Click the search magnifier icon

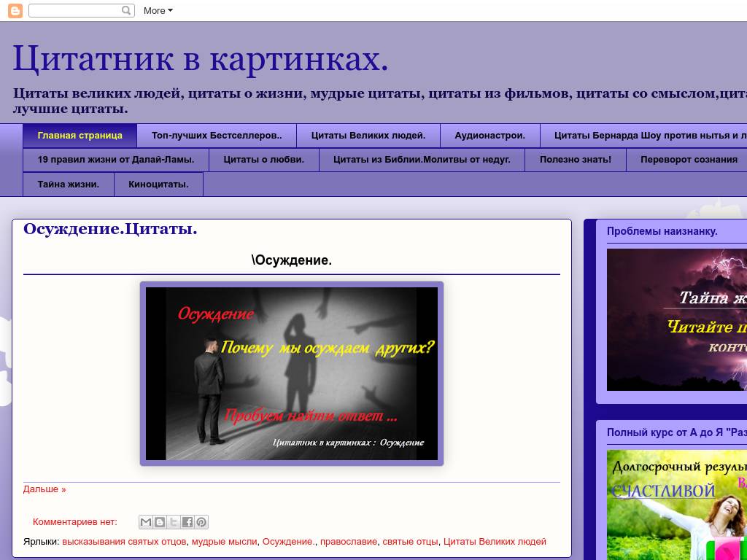tap(125, 10)
